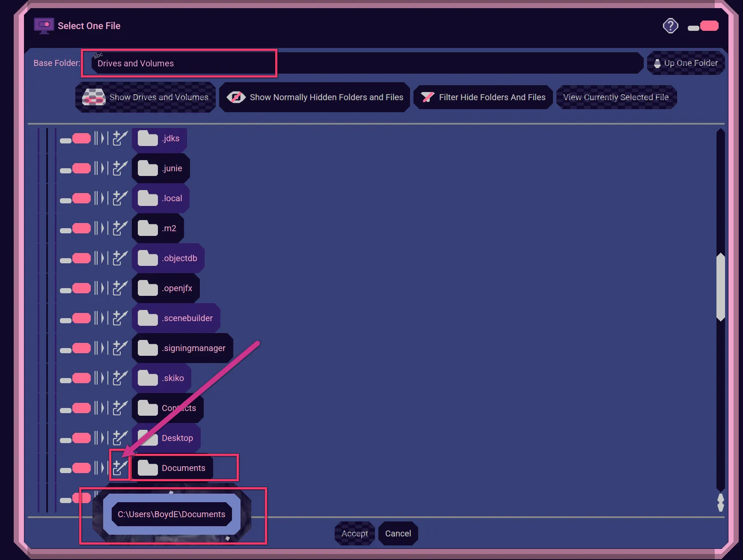Click Up One Folder button
743x560 pixels.
[x=686, y=63]
